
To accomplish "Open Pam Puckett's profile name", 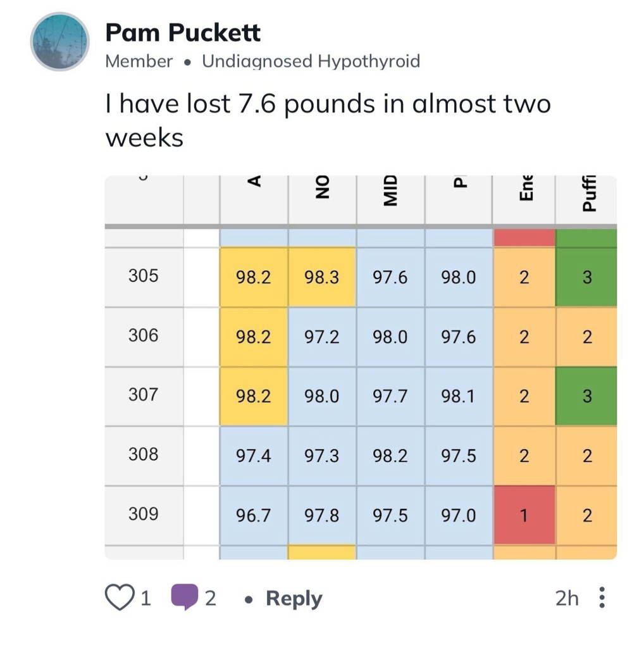I will [183, 32].
